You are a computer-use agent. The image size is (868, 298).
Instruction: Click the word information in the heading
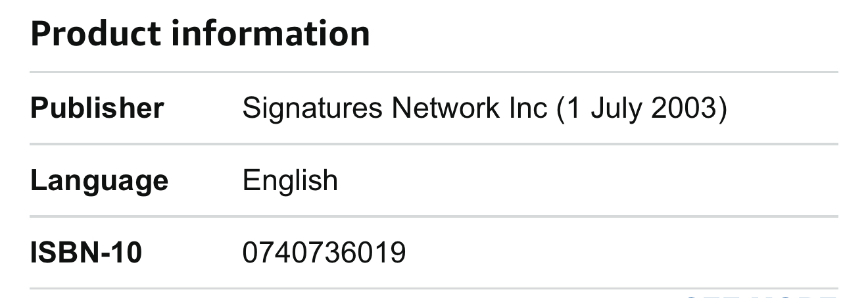tap(271, 34)
